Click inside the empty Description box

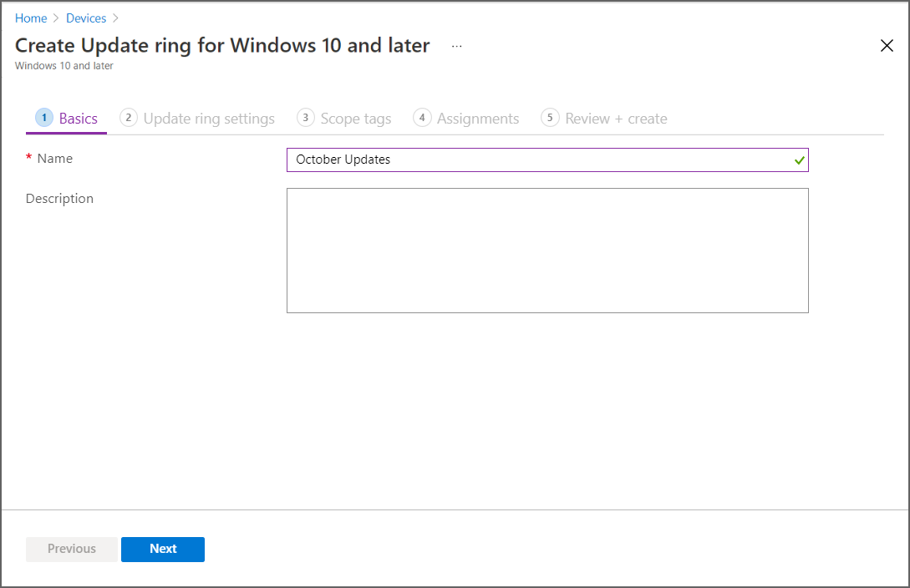(547, 250)
